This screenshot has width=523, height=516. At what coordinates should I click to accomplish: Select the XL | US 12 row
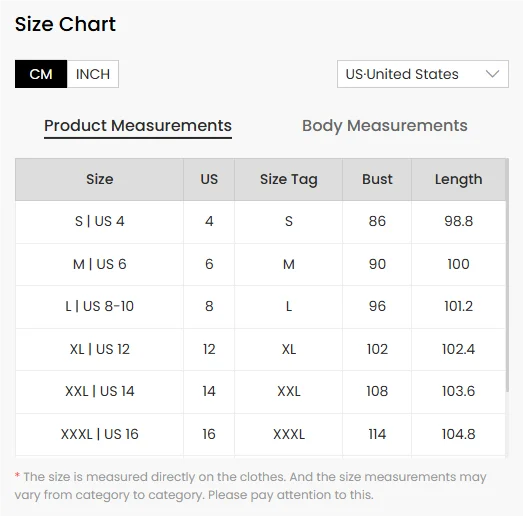click(x=260, y=349)
